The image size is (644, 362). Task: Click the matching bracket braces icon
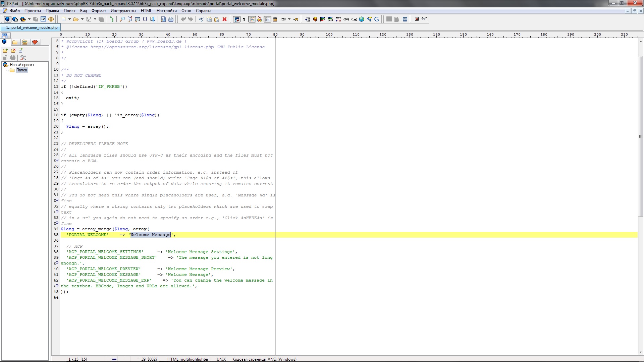tap(145, 19)
